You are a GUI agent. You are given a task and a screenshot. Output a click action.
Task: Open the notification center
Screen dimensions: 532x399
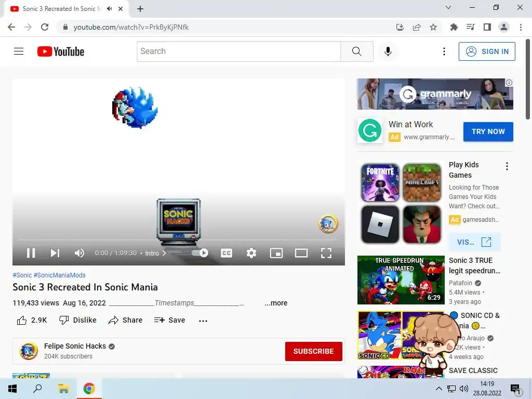click(x=516, y=389)
